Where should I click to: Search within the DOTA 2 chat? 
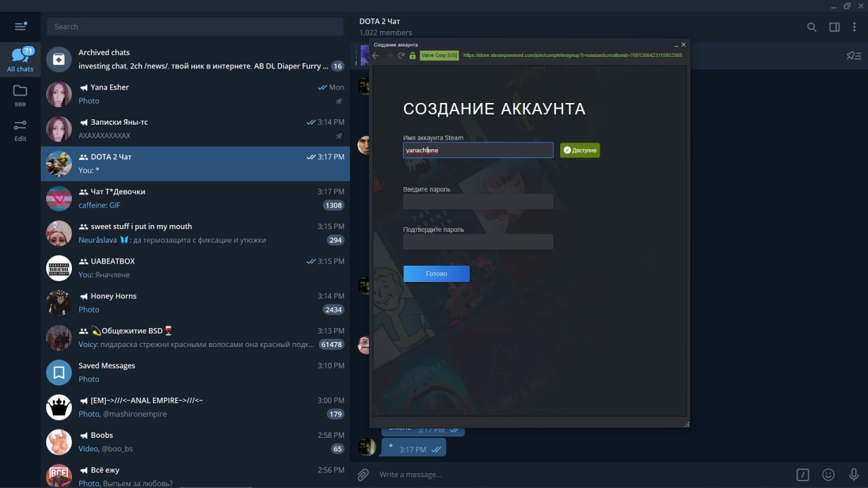tap(812, 27)
